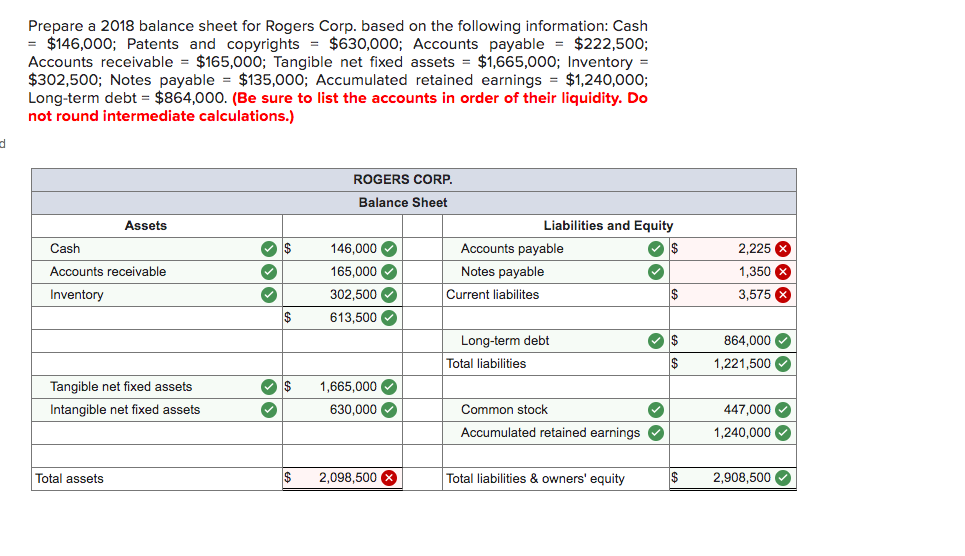Image resolution: width=965 pixels, height=556 pixels.
Task: Click the green check beside the Cash label
Action: click(x=269, y=249)
